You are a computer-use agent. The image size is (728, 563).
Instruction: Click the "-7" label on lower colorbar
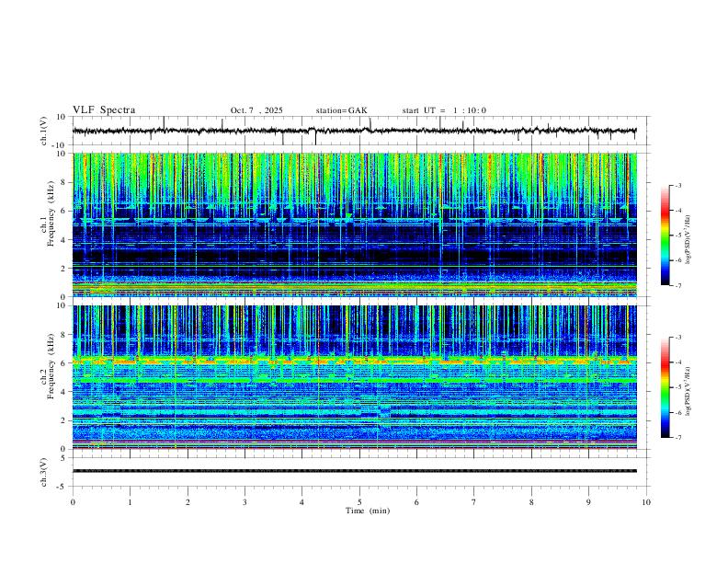(677, 437)
